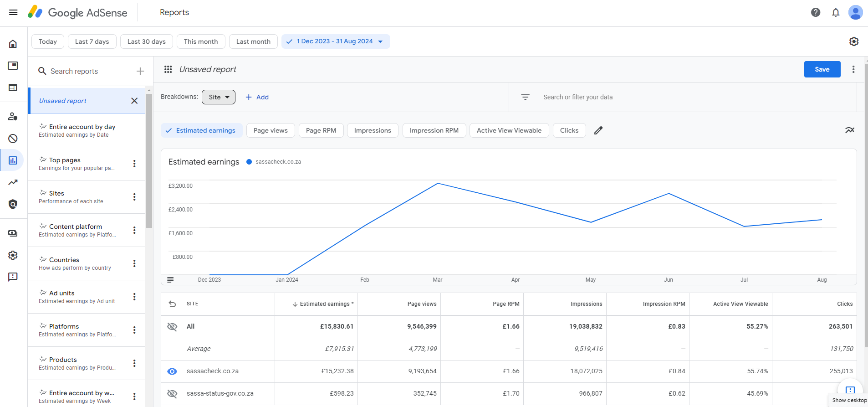Image resolution: width=868 pixels, height=407 pixels.
Task: Enable the Page views metric chip
Action: pos(271,130)
